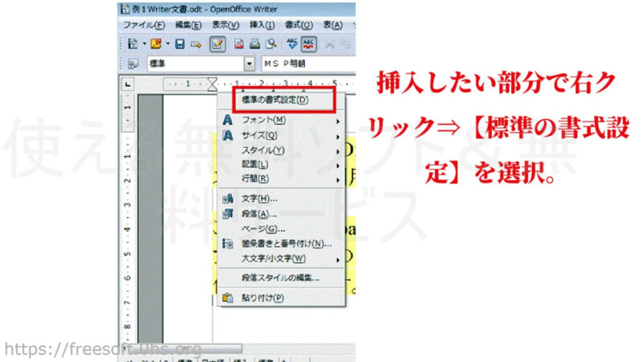Expand the New document arrow
This screenshot has height=362, width=644.
click(144, 43)
